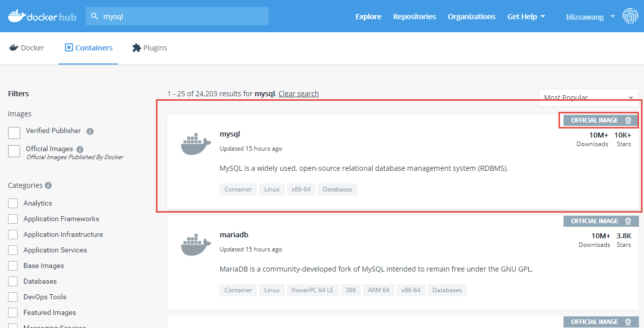This screenshot has height=328, width=644.
Task: Check the Official Images filter
Action: [14, 151]
